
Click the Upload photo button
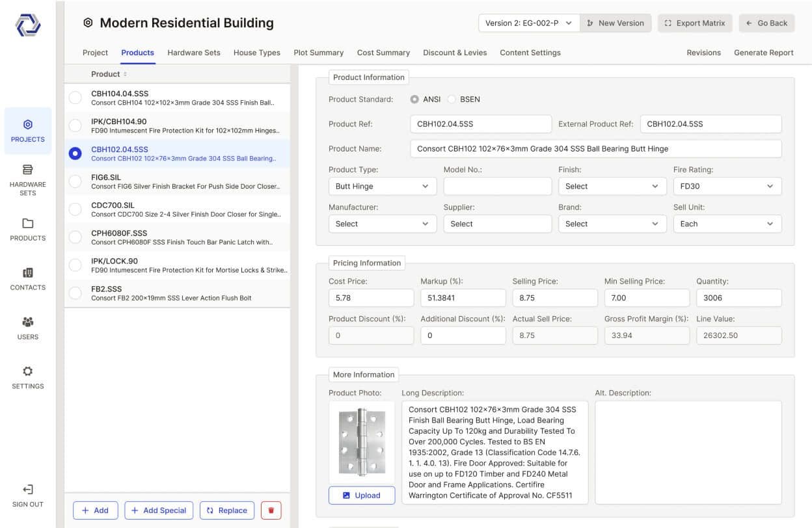tap(362, 495)
